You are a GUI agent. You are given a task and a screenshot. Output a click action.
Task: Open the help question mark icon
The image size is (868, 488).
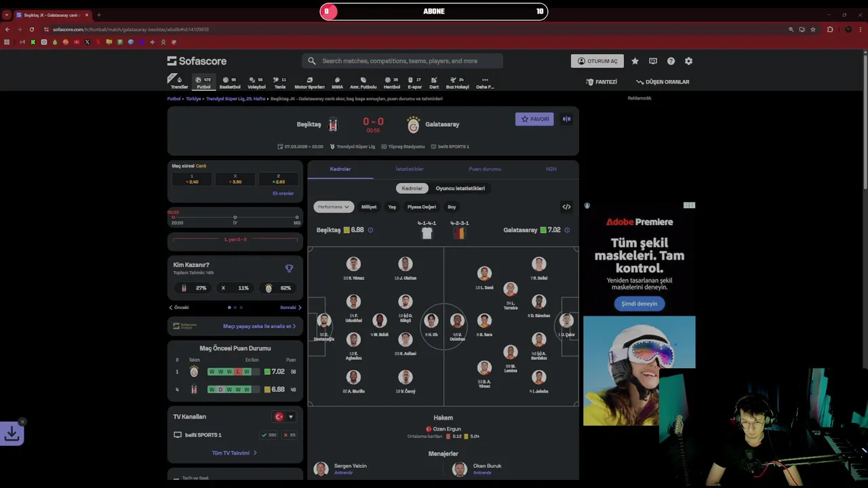tap(671, 61)
